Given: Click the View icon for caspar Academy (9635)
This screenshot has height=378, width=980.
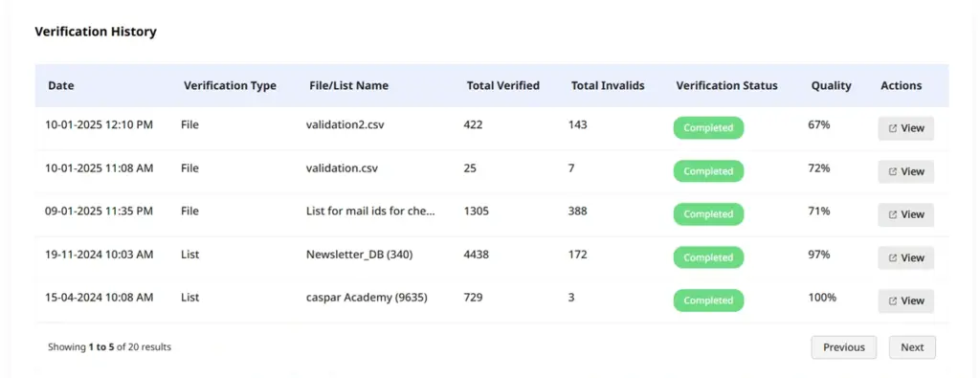Looking at the screenshot, I should click(x=893, y=300).
